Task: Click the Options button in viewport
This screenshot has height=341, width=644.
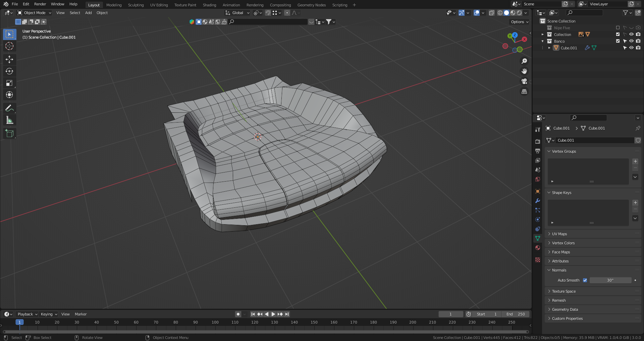Action: pyautogui.click(x=519, y=22)
